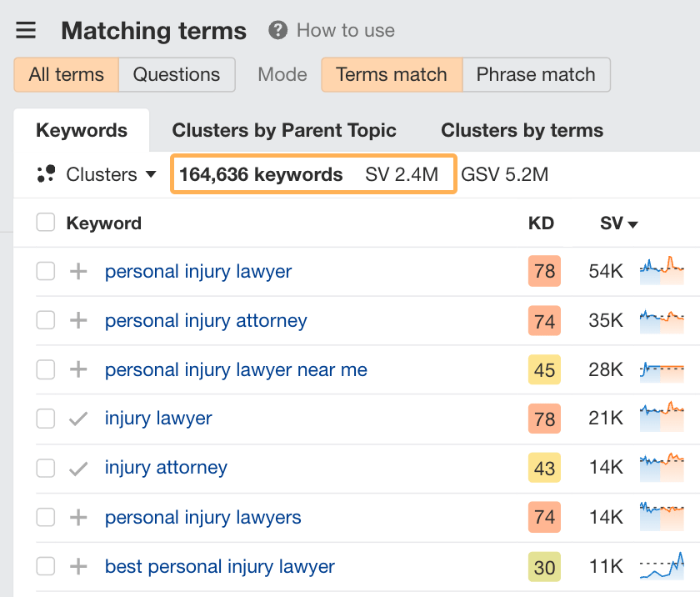Open the keyword 'personal injury lawyer' link
This screenshot has height=597, width=700.
(197, 271)
